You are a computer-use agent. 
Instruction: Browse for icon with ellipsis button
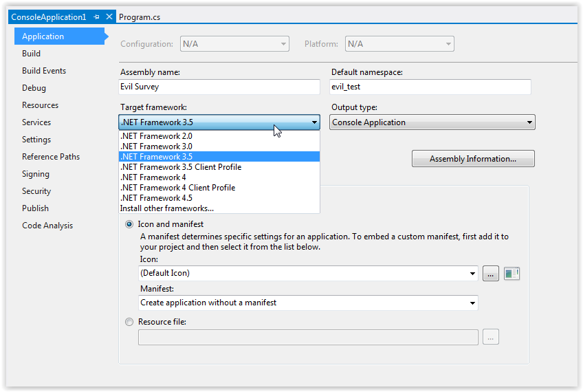(491, 274)
